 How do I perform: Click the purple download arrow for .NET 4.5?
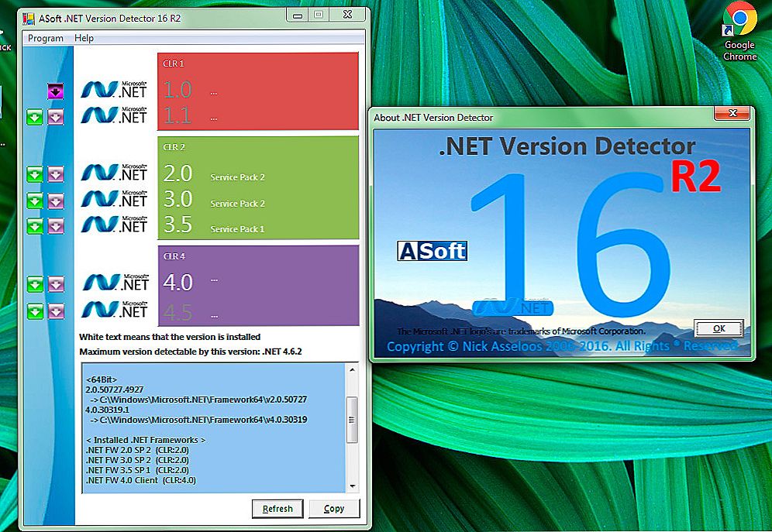(56, 311)
